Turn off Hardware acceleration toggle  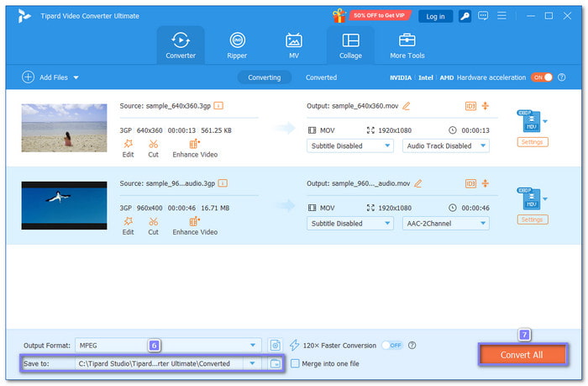(542, 77)
